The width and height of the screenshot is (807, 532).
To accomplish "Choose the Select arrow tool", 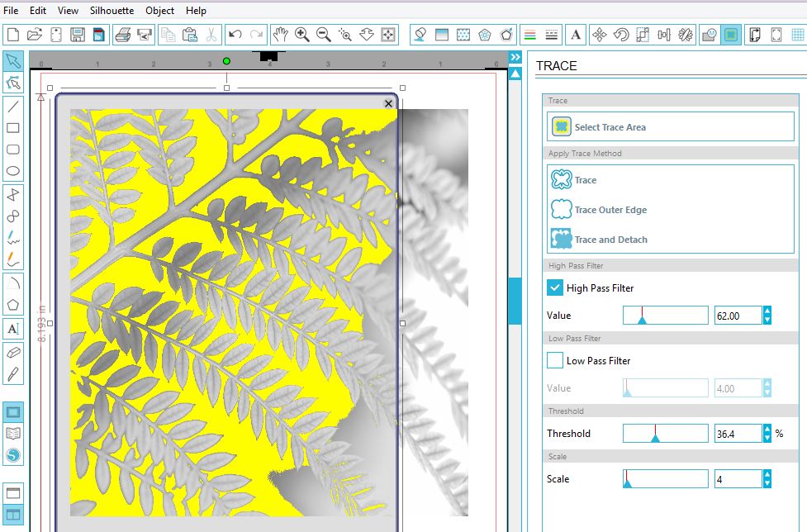I will click(13, 61).
